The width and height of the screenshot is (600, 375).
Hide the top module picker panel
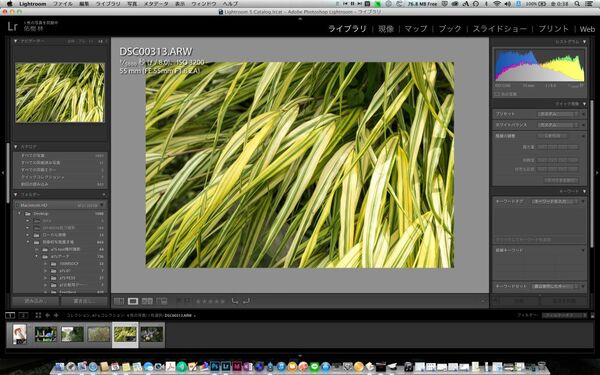click(x=300, y=18)
